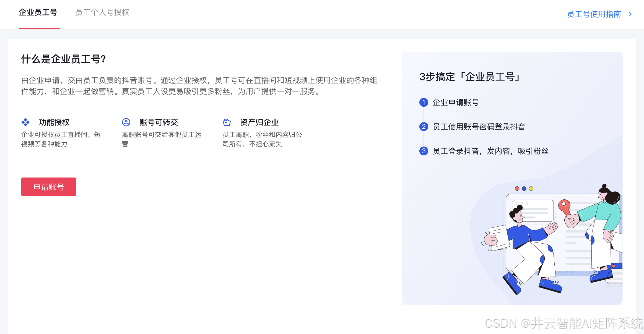The image size is (644, 334).
Task: Click the 3步搞定「企业员工号」 title
Action: click(x=470, y=77)
